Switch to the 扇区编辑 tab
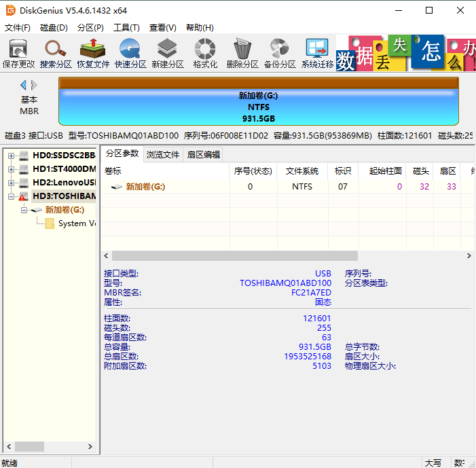The width and height of the screenshot is (476, 468). 204,155
